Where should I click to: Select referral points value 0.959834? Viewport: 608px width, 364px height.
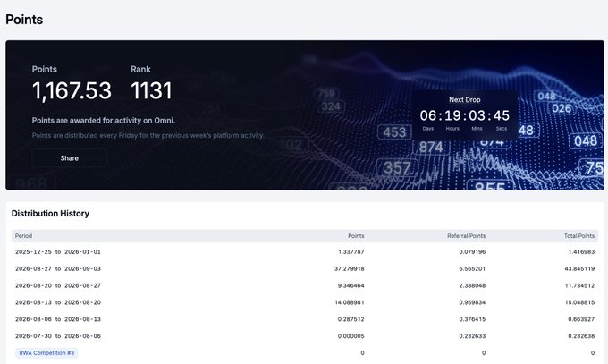pos(472,302)
